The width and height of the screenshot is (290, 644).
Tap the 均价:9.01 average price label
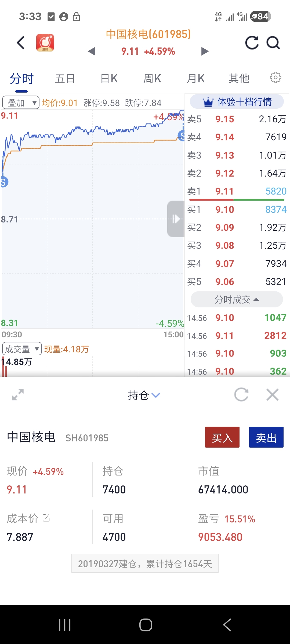(60, 103)
